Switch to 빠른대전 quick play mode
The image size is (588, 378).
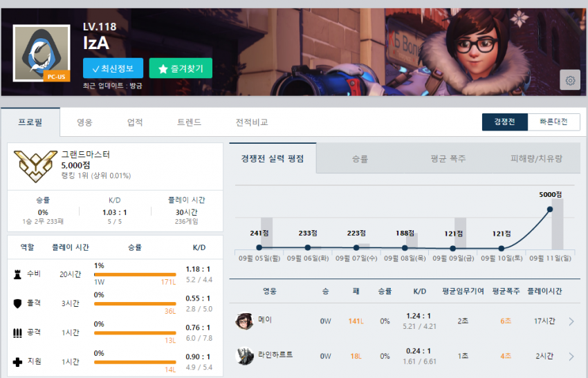pos(553,122)
